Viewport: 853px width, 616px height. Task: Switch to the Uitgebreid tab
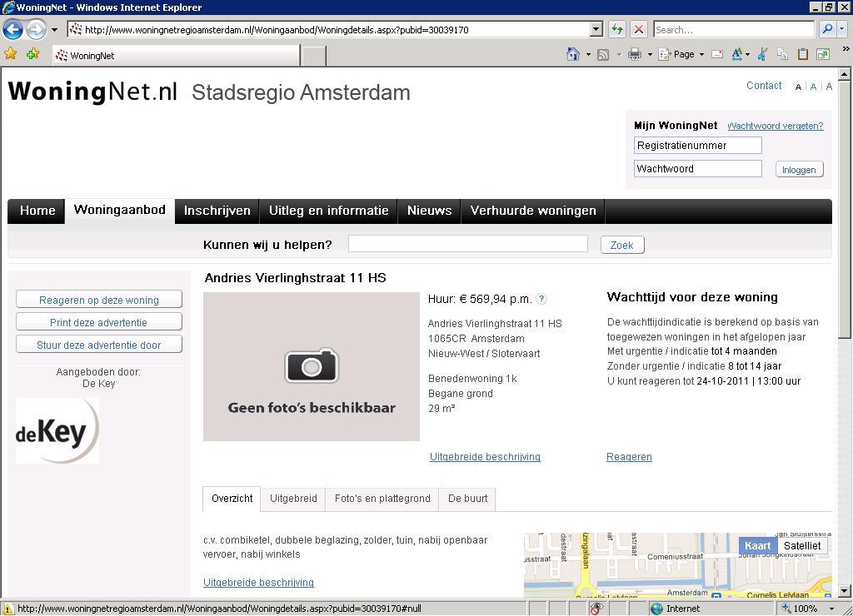[293, 499]
